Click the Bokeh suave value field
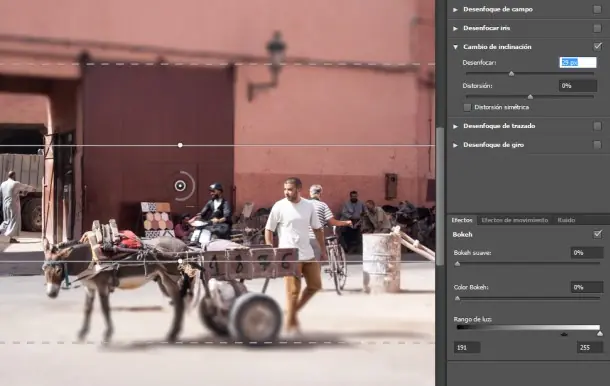This screenshot has height=386, width=610. click(587, 253)
